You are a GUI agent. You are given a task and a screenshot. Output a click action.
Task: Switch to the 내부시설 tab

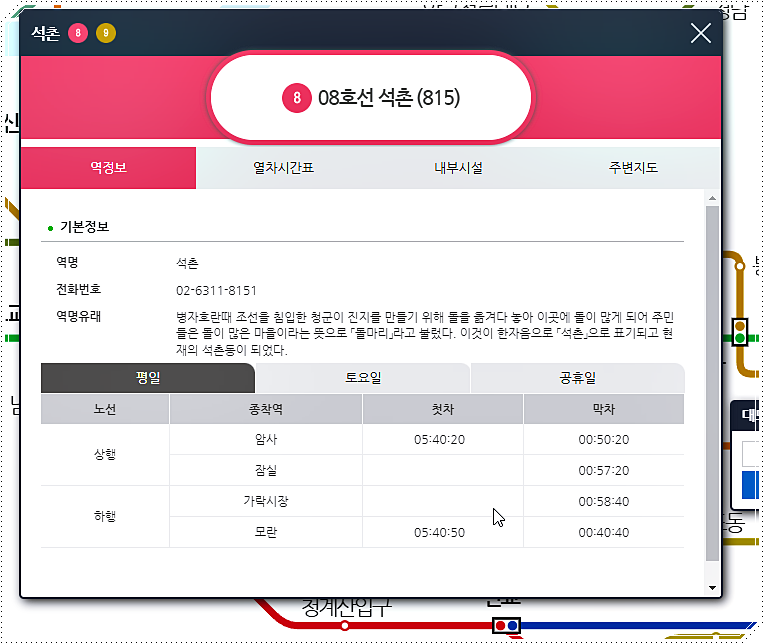click(458, 168)
